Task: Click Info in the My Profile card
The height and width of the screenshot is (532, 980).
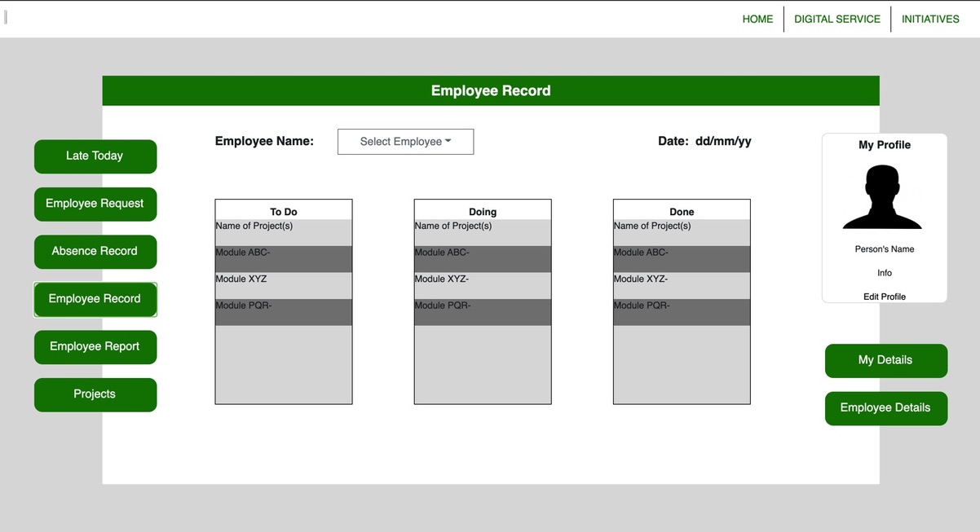Action: coord(885,273)
